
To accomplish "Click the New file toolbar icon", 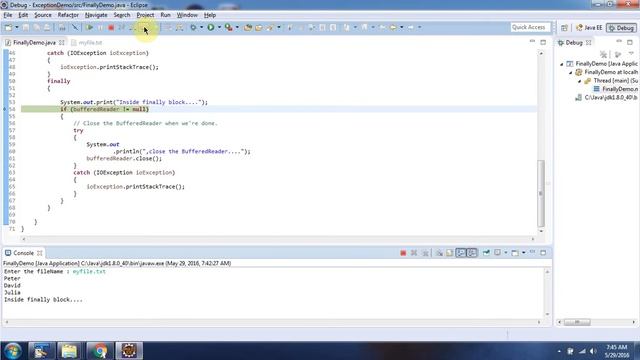I will click(x=8, y=27).
